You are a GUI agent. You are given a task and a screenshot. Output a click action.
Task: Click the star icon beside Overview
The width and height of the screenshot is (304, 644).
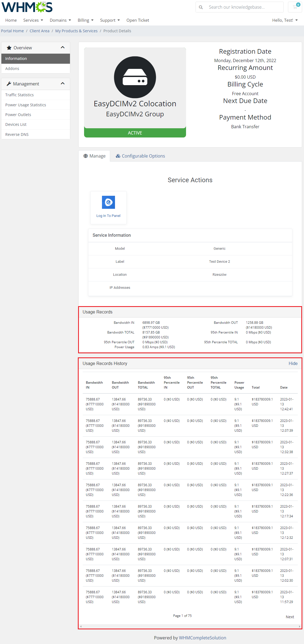tap(9, 48)
